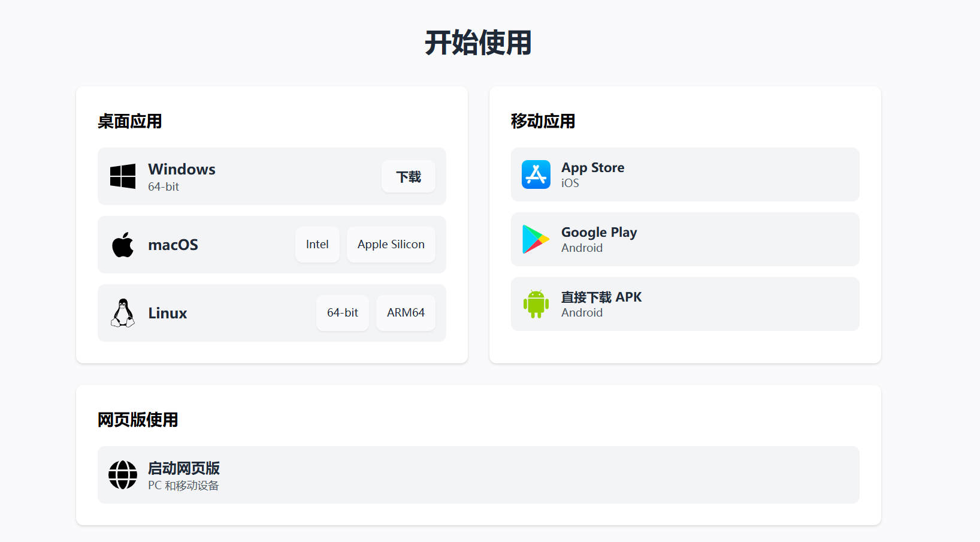
Task: Open the Google Play Android link
Action: click(685, 239)
